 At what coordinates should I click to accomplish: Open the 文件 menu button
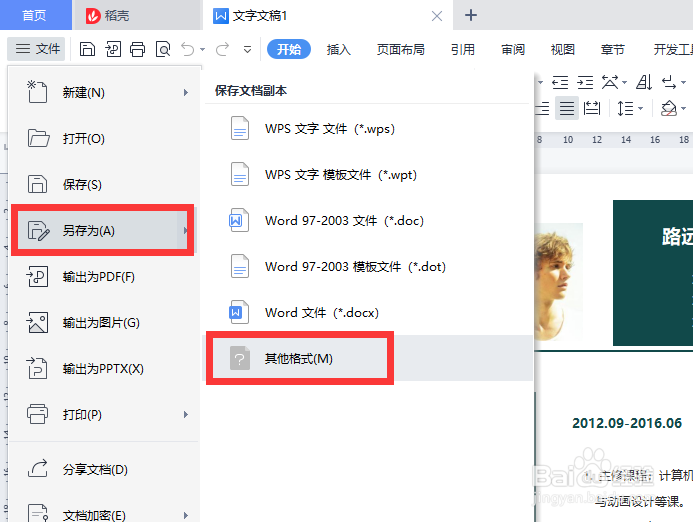(36, 49)
